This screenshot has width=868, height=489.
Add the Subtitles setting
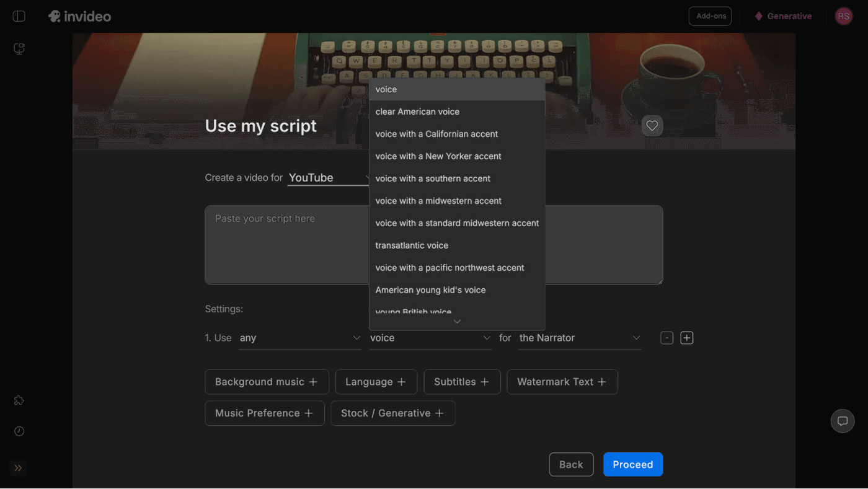point(461,382)
